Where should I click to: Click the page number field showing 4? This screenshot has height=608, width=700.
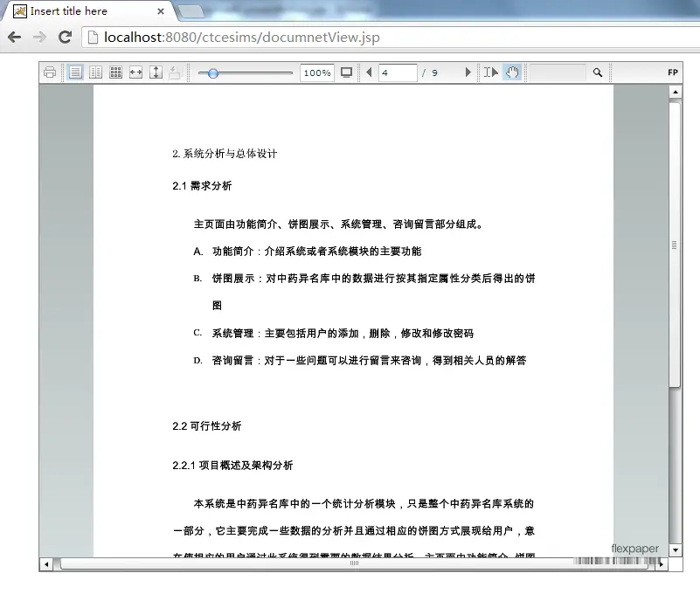pos(398,73)
